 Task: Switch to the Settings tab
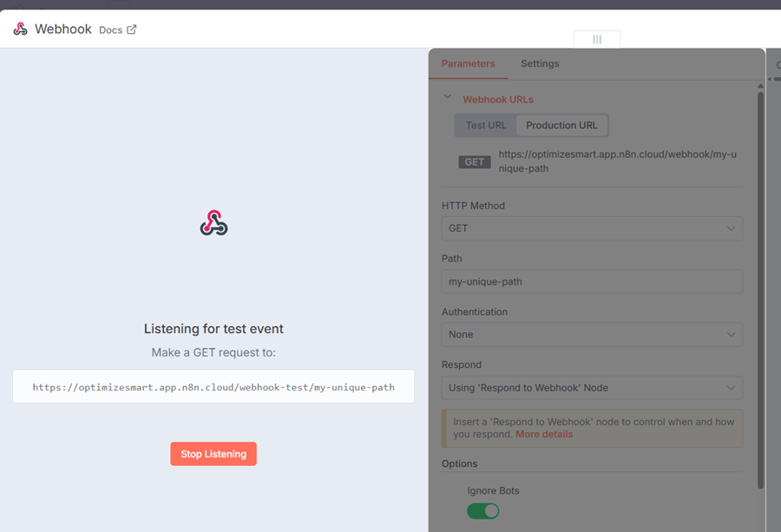540,63
